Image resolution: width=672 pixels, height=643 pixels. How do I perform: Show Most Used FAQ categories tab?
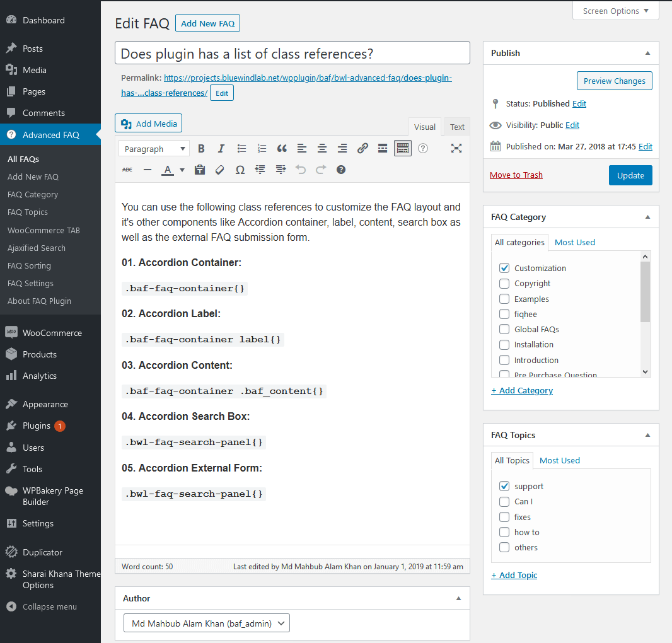(575, 242)
